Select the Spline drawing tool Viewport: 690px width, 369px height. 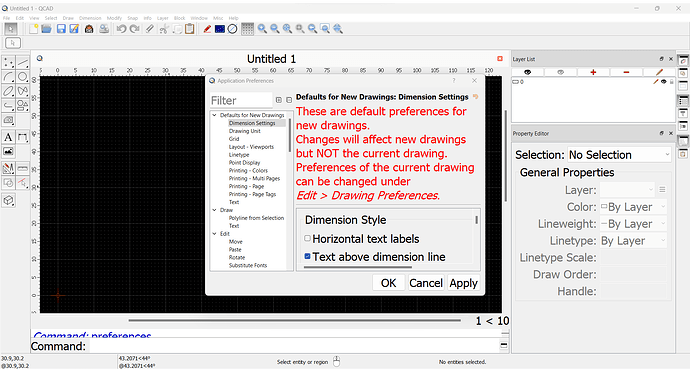pyautogui.click(x=23, y=91)
